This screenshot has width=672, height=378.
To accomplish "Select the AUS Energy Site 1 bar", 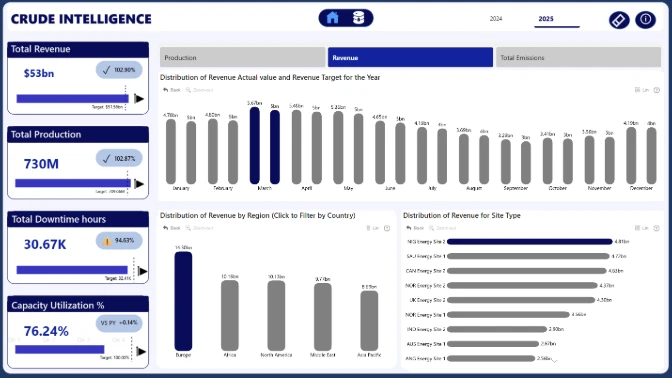I will pos(493,344).
